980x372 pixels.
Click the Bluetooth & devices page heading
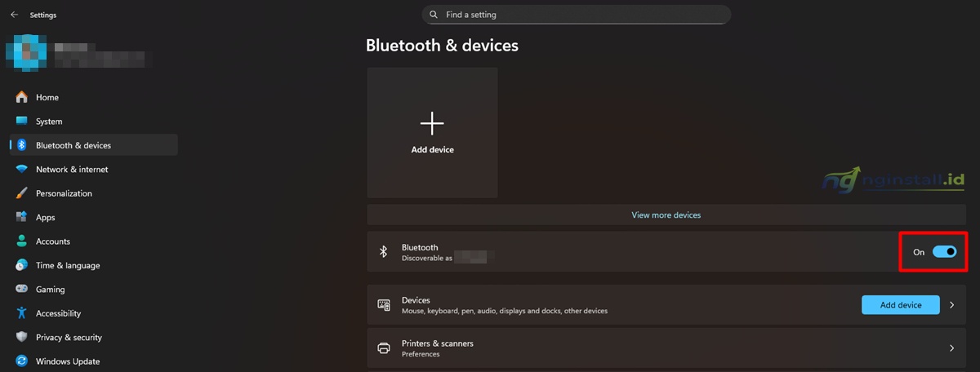click(x=442, y=46)
